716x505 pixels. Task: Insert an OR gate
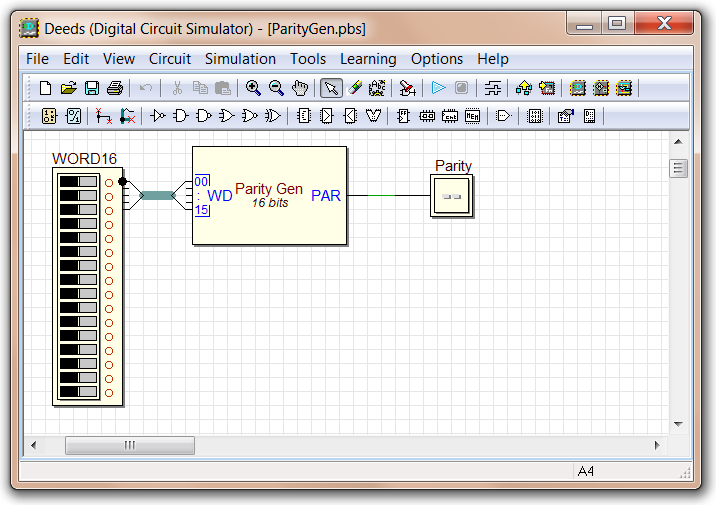226,116
